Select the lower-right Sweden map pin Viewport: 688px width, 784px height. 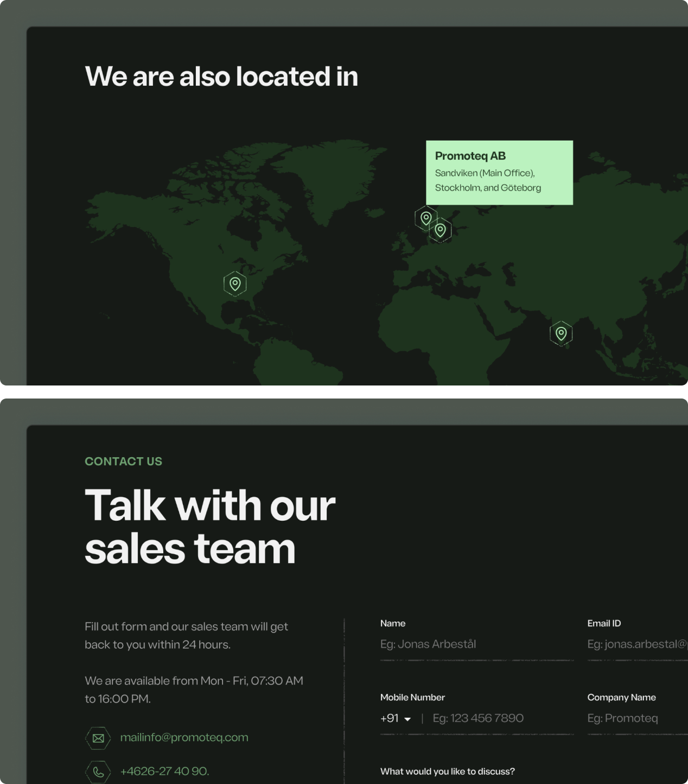pyautogui.click(x=440, y=230)
